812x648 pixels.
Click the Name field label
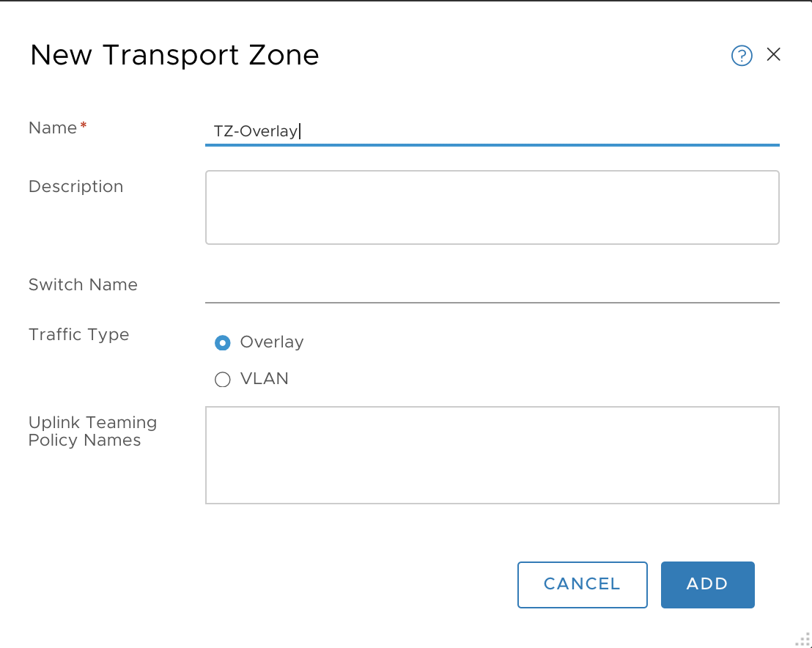coord(53,128)
